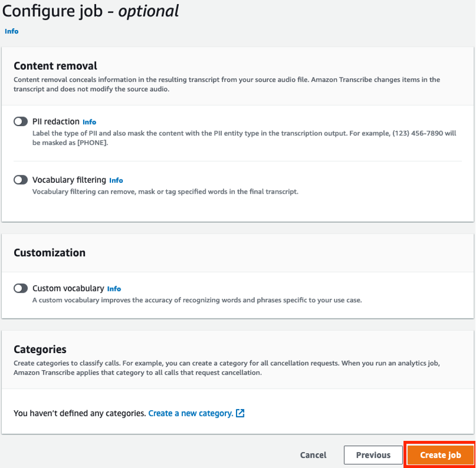
Task: Click the Customization section heading
Action: pyautogui.click(x=49, y=253)
